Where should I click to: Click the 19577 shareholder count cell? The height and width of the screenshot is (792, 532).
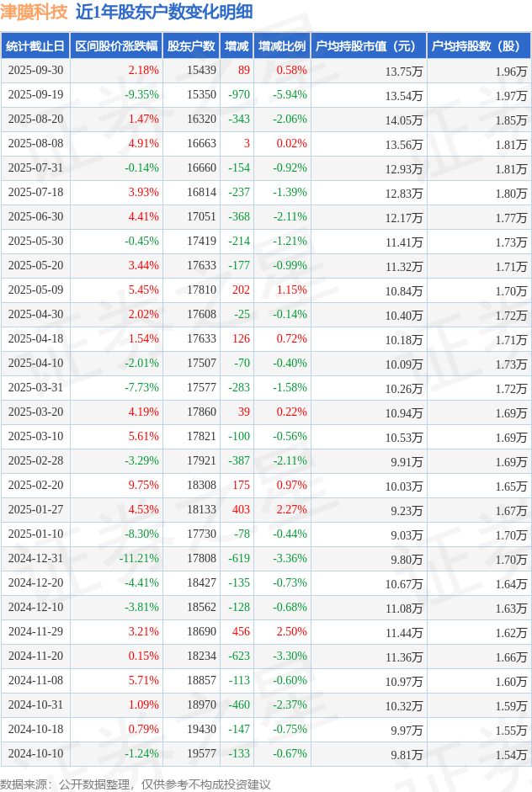point(201,754)
